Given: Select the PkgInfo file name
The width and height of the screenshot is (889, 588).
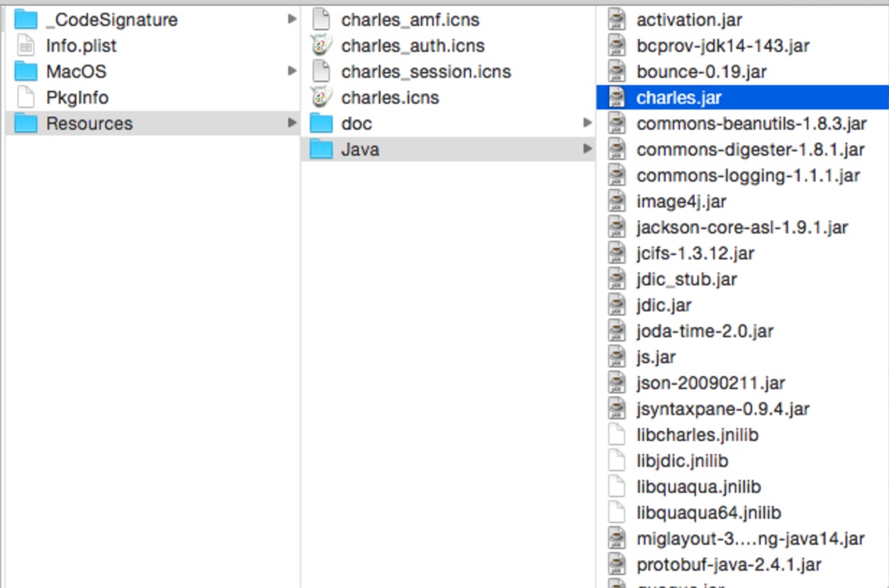Looking at the screenshot, I should 77,97.
